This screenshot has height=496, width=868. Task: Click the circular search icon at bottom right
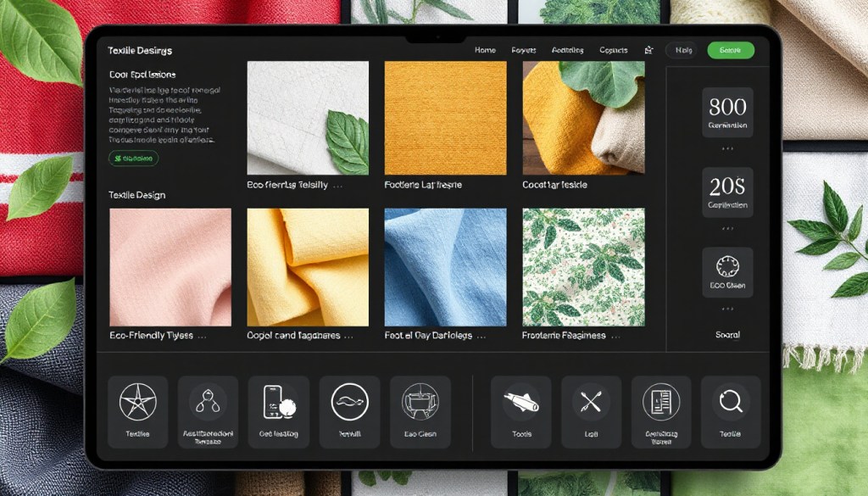tap(731, 400)
